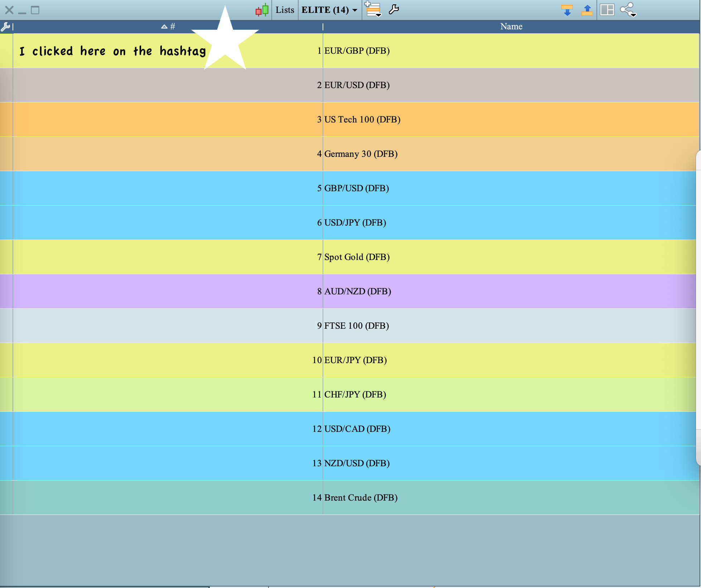The image size is (701, 588).
Task: Click the orange bar with down-arrow icon
Action: [x=567, y=10]
